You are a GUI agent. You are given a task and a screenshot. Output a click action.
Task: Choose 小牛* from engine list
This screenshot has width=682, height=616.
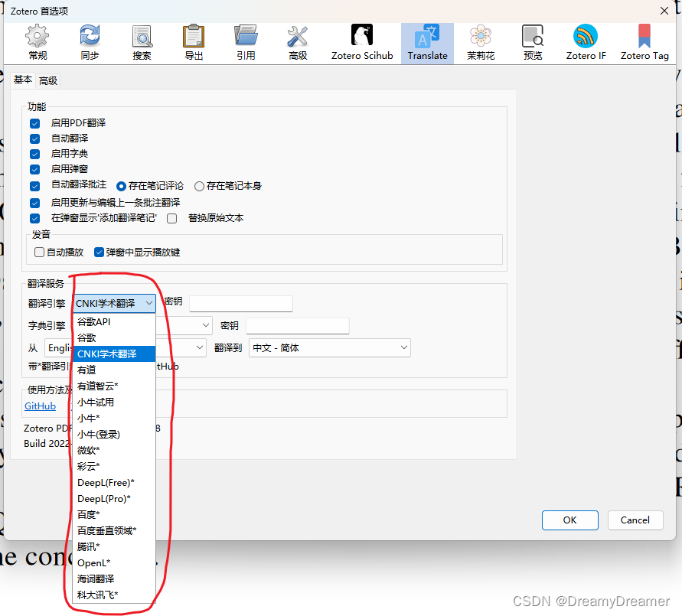tap(114, 419)
